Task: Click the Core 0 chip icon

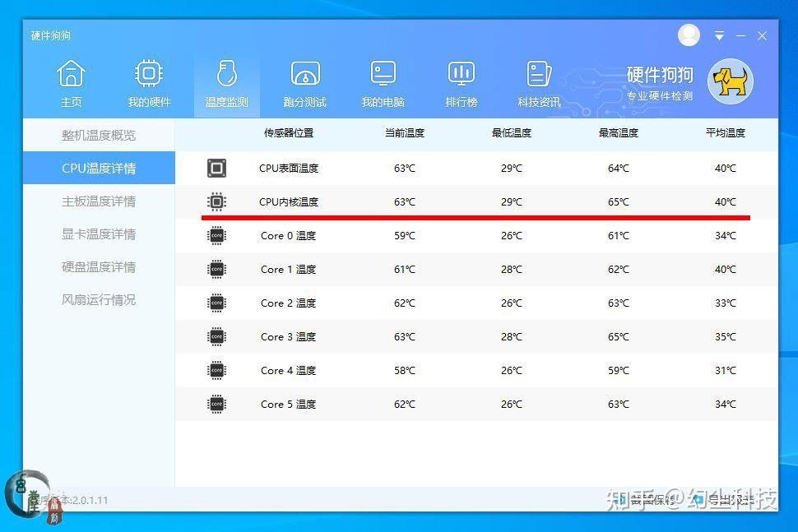Action: point(216,235)
